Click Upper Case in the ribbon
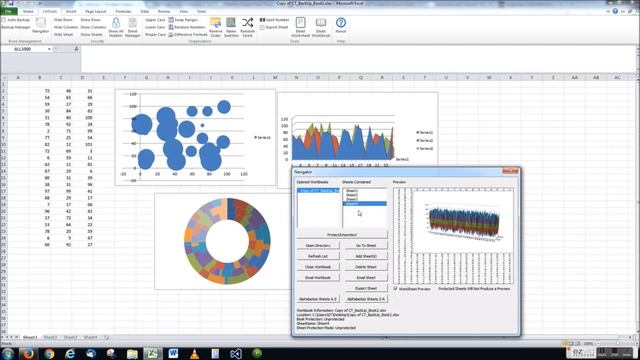The height and width of the screenshot is (360, 640). pos(155,20)
